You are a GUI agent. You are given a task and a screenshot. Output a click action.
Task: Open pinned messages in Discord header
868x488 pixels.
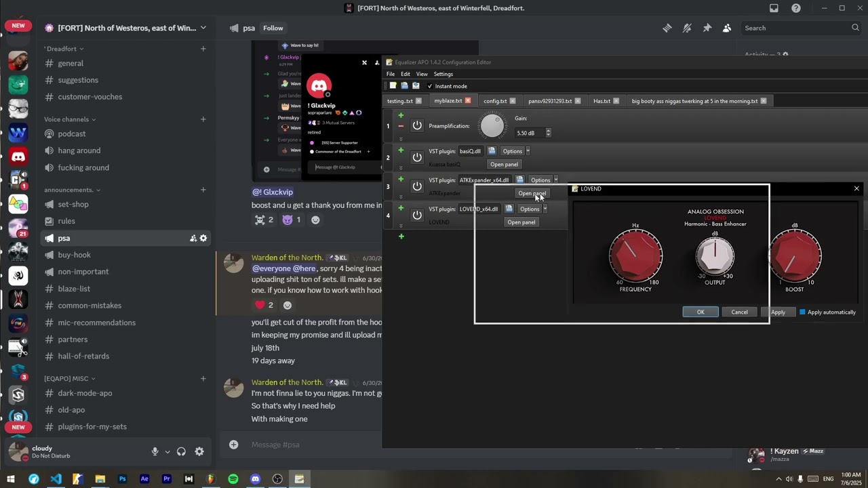coord(707,28)
